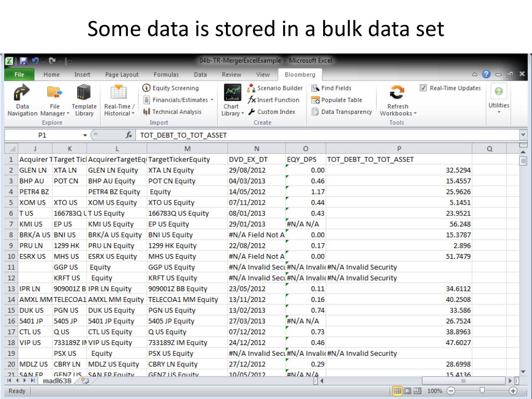Image resolution: width=532 pixels, height=399 pixels.
Task: Click the fx insert function button on formula bar
Action: point(129,135)
